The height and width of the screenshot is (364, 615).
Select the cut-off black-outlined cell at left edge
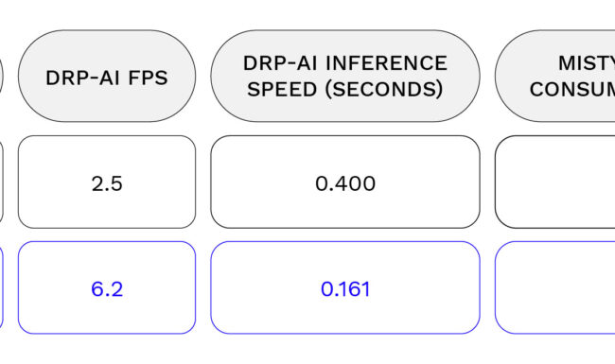pyautogui.click(x=2, y=182)
